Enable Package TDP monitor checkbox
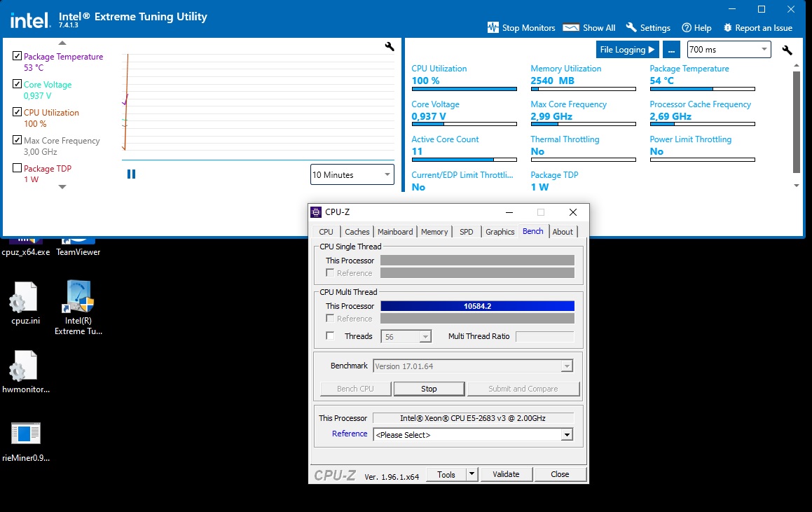 click(17, 167)
